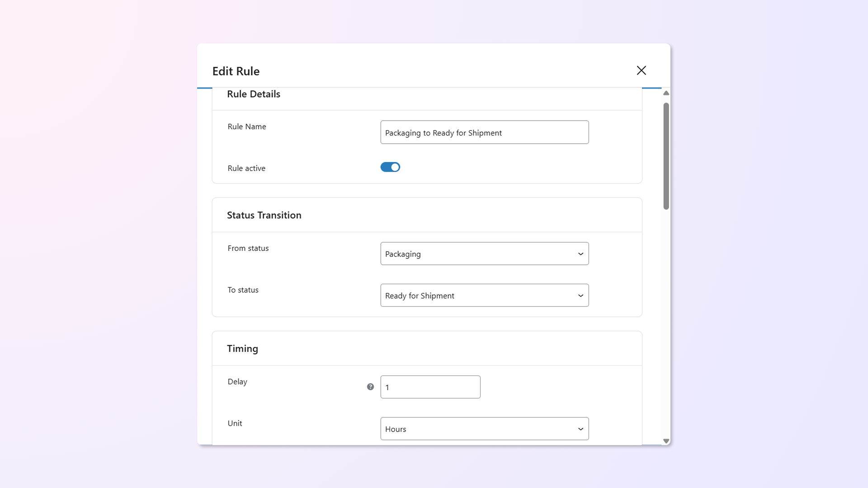
Task: Disable the Rule active toggle
Action: click(390, 167)
